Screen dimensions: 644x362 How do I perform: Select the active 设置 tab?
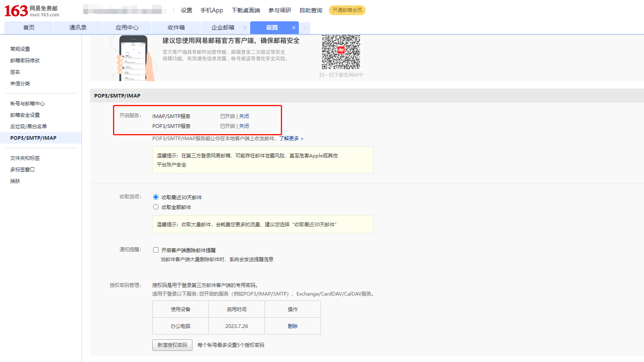[x=272, y=27]
